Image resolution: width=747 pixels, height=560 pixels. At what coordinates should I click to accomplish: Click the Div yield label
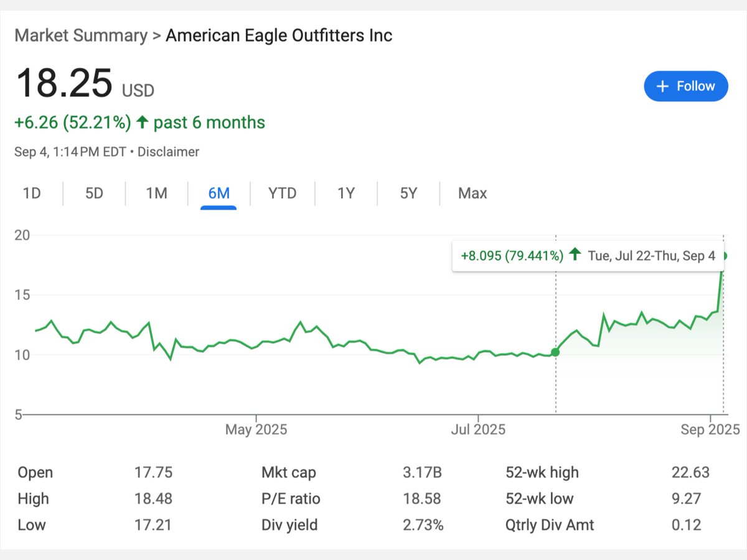point(289,525)
